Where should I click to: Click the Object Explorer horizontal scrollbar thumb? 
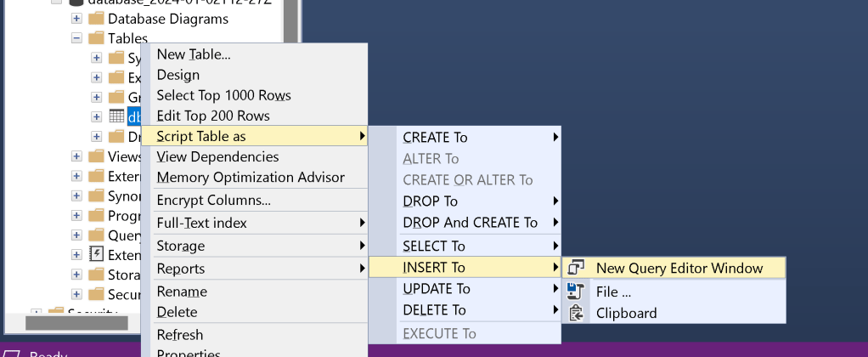point(76,323)
